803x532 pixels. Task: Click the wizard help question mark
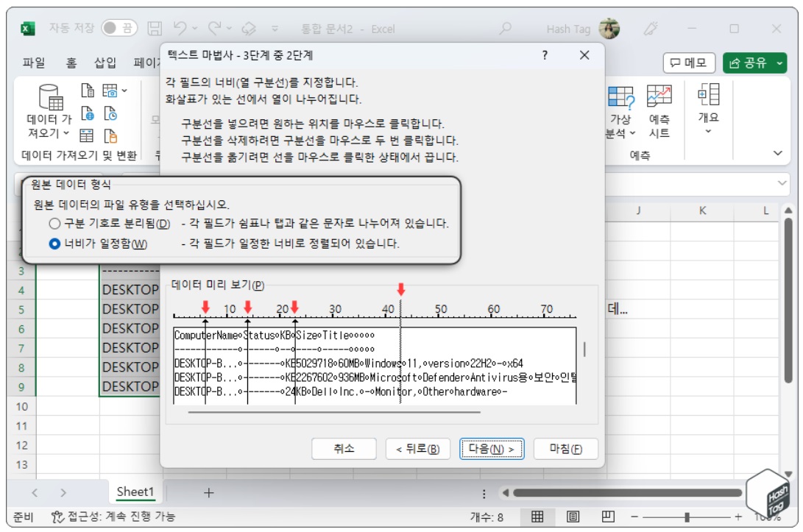(545, 54)
